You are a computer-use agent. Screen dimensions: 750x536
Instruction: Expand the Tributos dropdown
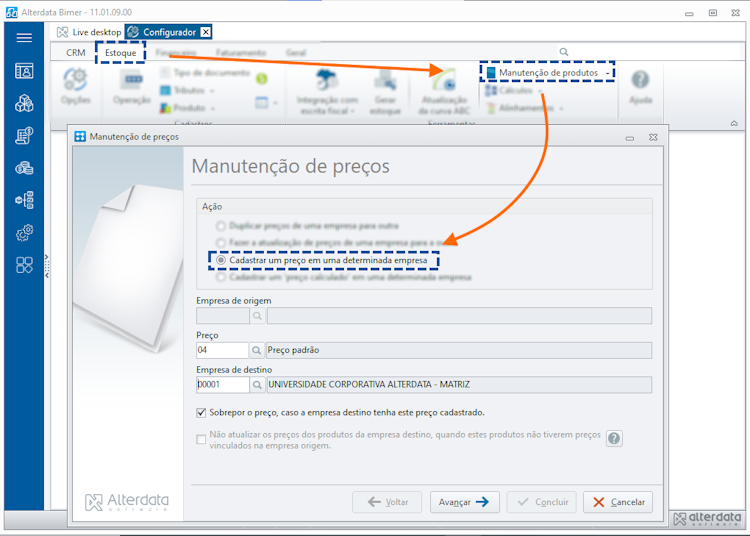[212, 90]
